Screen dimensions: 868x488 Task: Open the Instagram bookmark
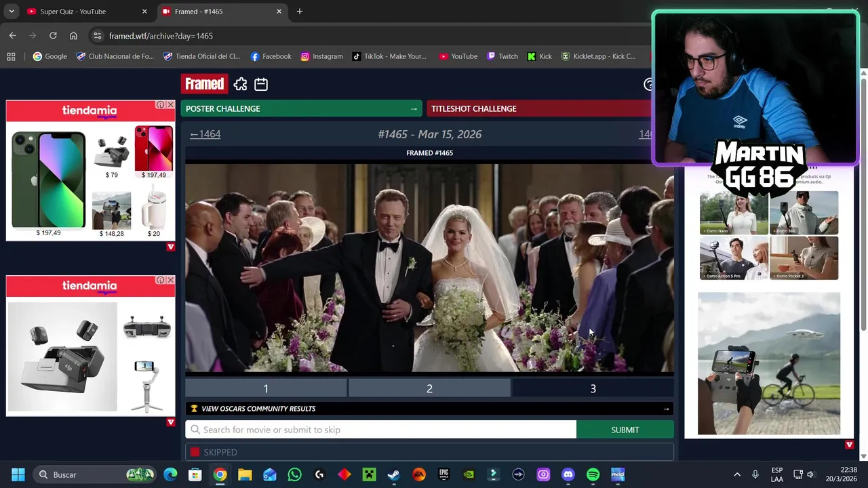[321, 56]
